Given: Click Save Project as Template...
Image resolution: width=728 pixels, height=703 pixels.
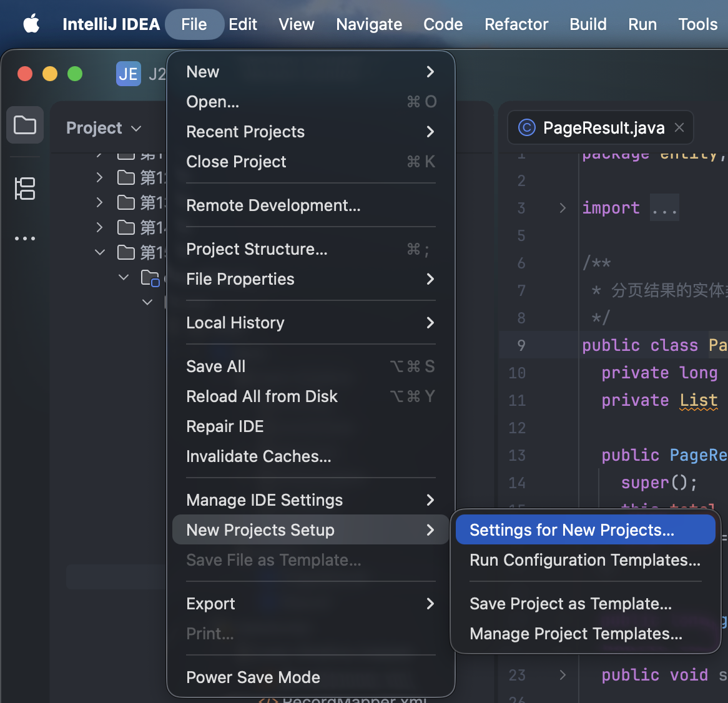Looking at the screenshot, I should click(571, 604).
